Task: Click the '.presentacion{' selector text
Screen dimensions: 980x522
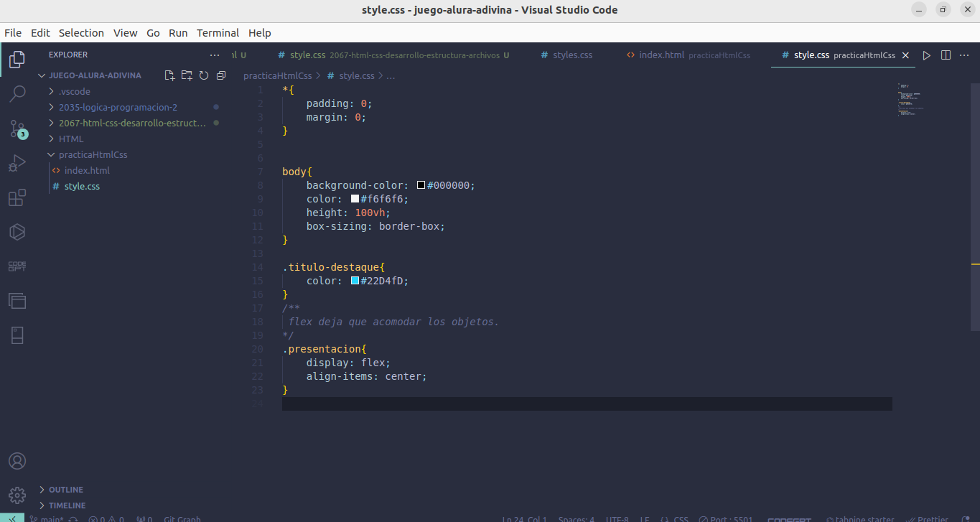Action: [x=325, y=349]
